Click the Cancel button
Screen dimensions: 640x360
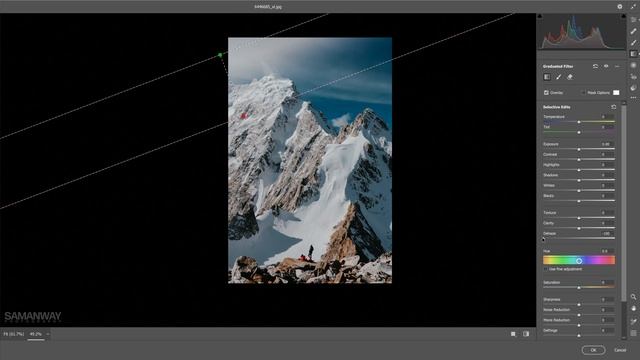coord(620,350)
